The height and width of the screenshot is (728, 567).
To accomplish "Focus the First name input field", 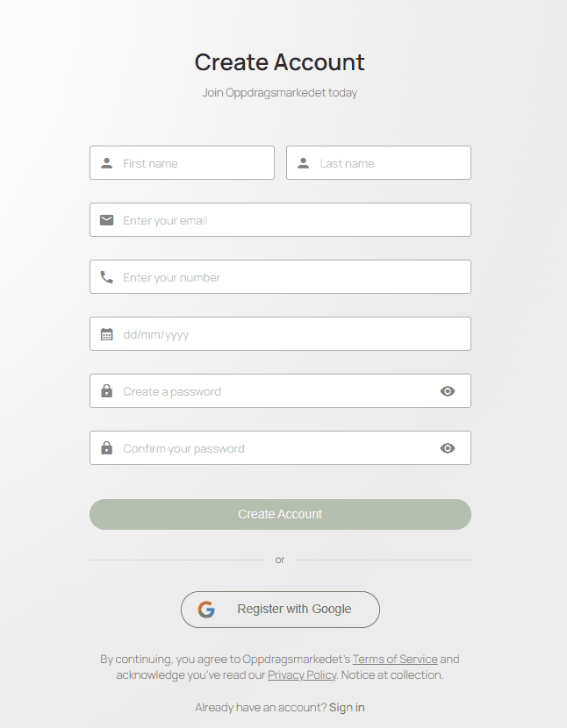I will tap(193, 163).
